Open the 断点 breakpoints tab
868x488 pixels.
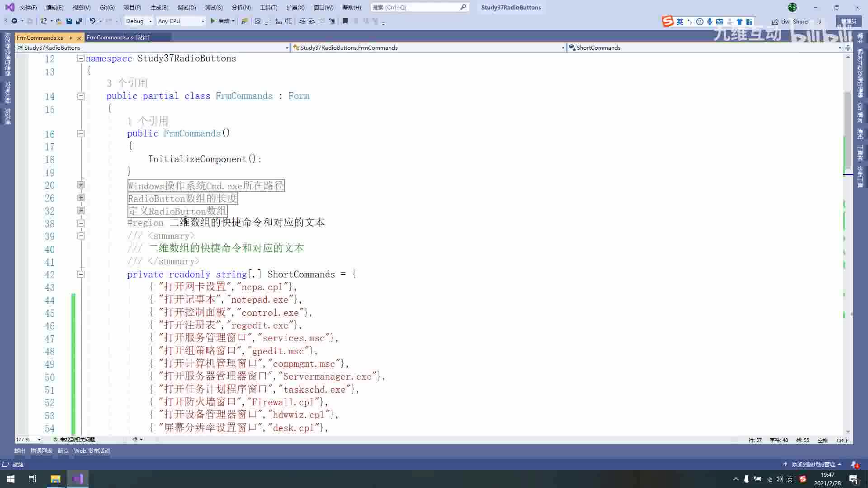(x=63, y=451)
